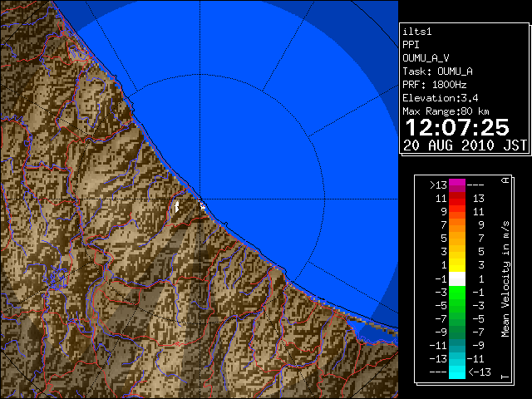Click the letter T beside legend bottom
Viewport: 532px width, 399px height.
click(505, 377)
